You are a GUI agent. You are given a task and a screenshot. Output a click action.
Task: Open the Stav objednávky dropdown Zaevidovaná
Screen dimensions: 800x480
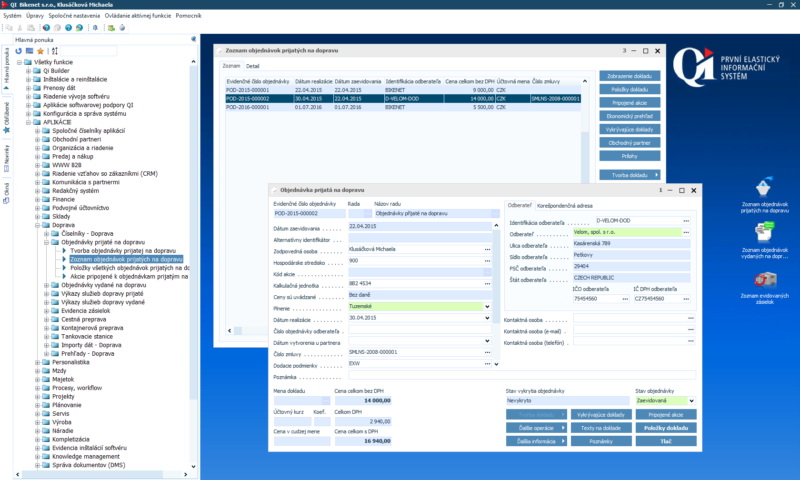tap(691, 401)
